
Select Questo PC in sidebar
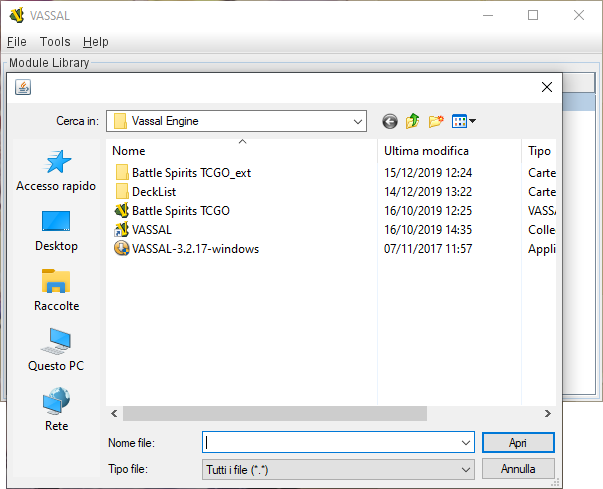click(56, 350)
